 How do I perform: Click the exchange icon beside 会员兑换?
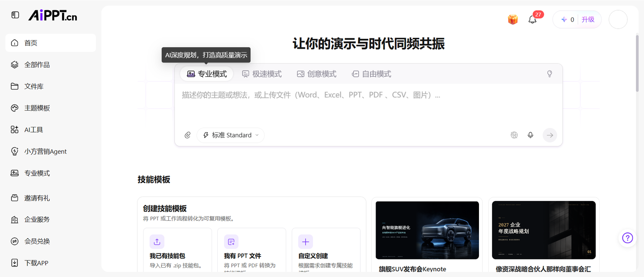tap(15, 241)
